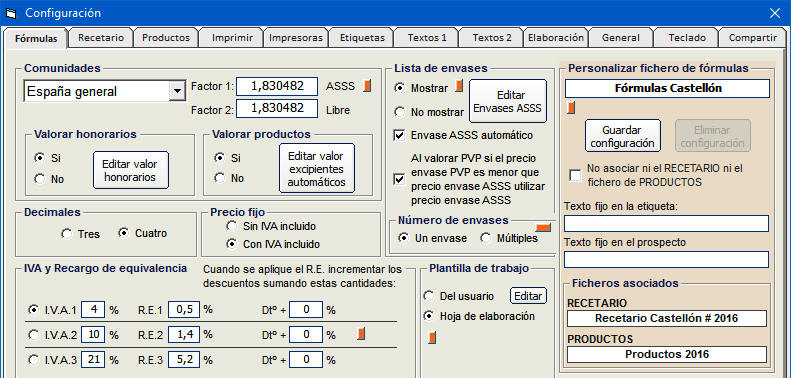
Task: Click the Configuración window title icon
Action: (x=11, y=13)
